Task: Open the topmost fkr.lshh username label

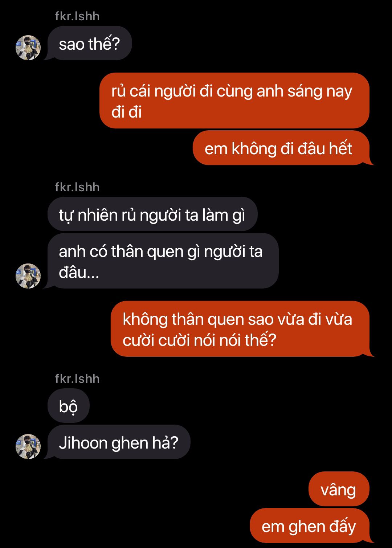Action: tap(77, 16)
